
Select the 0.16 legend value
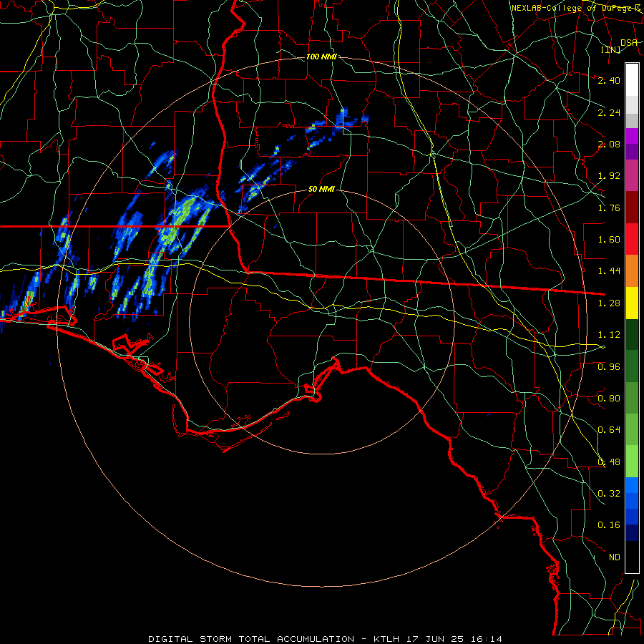point(609,525)
